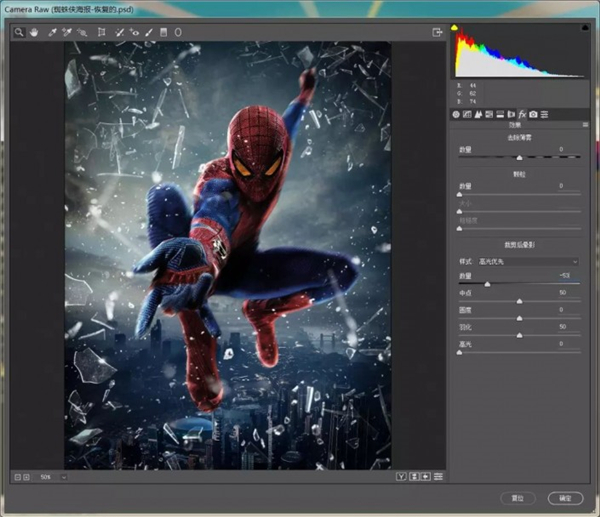Select the Radial Filter tool
Viewport: 600px width, 517px height.
pyautogui.click(x=178, y=32)
